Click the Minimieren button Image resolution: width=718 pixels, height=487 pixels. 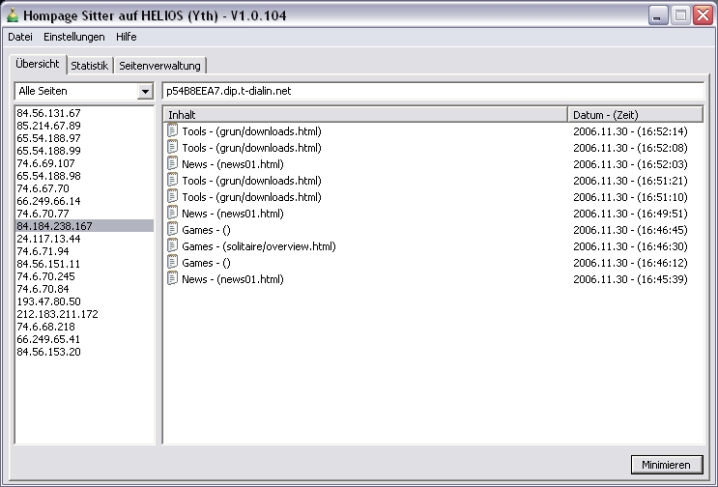666,465
